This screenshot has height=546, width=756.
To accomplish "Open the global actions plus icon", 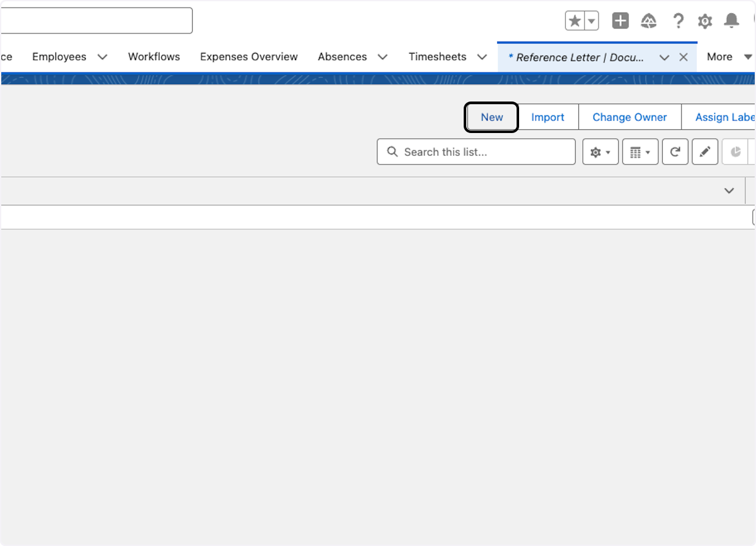I will tap(621, 21).
